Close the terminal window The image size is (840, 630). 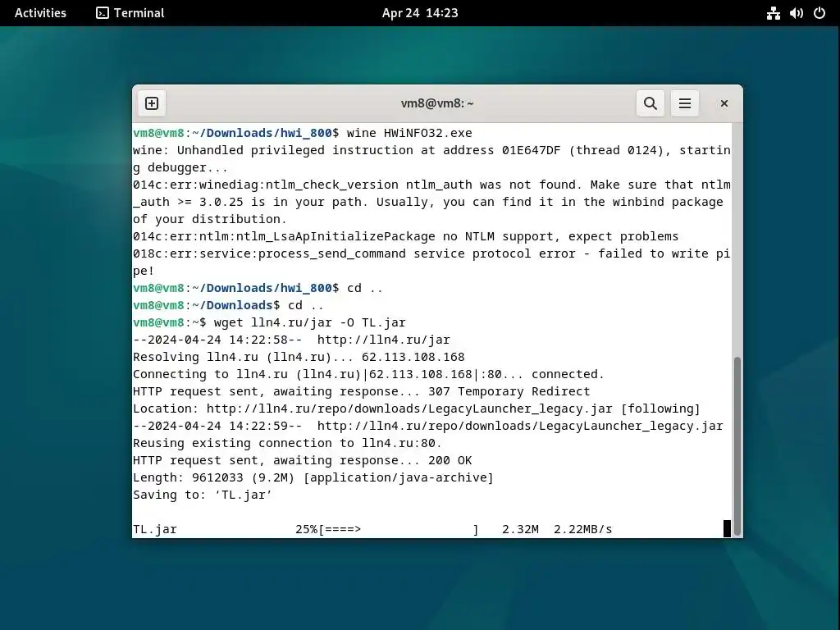[724, 103]
